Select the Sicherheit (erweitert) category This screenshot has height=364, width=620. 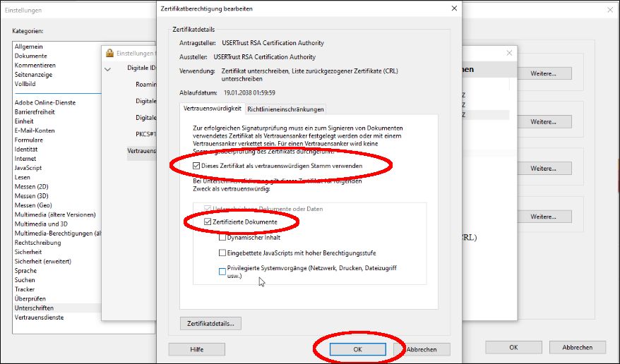click(43, 261)
